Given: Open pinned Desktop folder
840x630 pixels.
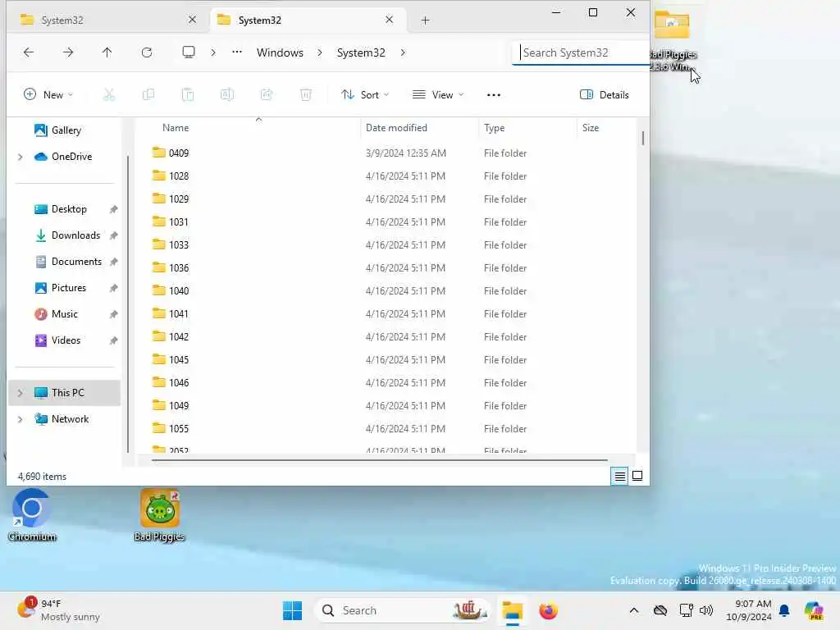Looking at the screenshot, I should [69, 209].
